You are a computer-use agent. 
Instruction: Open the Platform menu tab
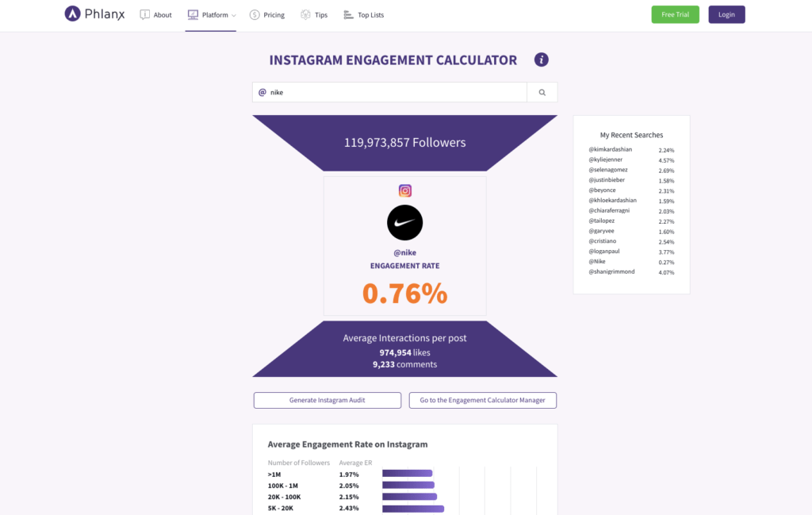(211, 14)
